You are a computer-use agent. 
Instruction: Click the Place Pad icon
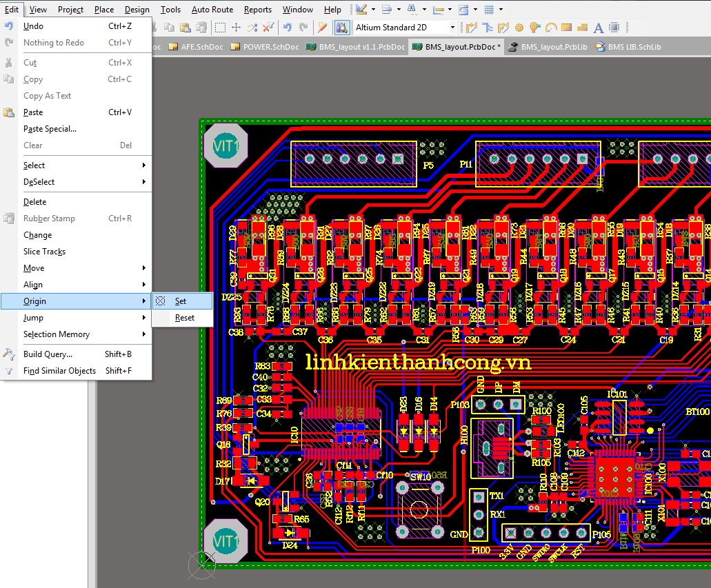click(x=519, y=28)
